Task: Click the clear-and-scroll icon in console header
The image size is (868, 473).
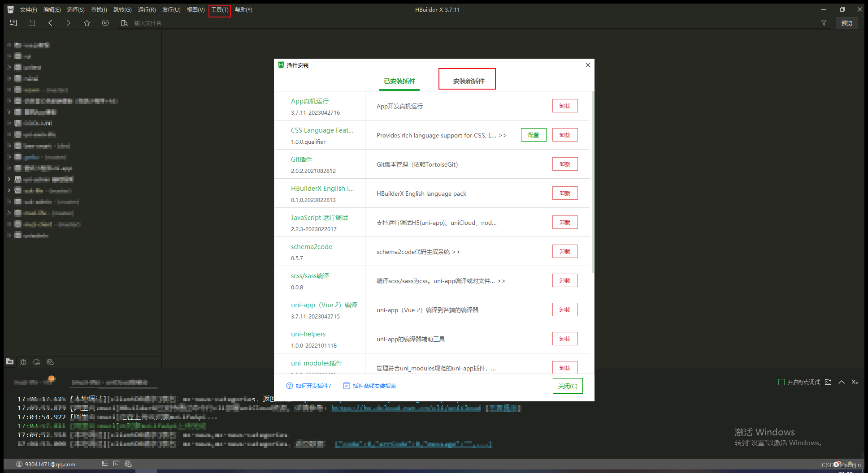Action: coord(855,382)
